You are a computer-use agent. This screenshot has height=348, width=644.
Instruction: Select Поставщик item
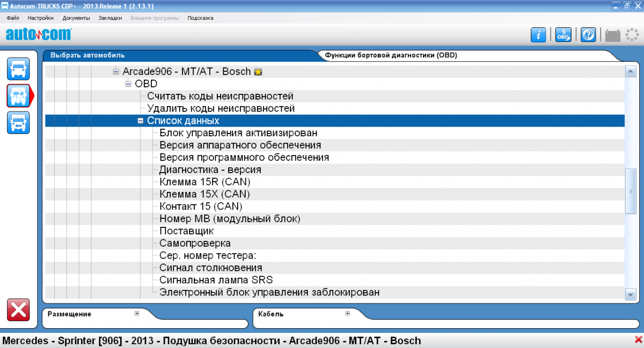186,231
